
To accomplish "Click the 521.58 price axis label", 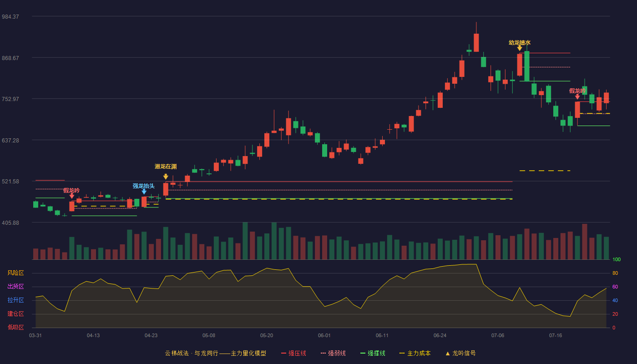I will coord(10,182).
